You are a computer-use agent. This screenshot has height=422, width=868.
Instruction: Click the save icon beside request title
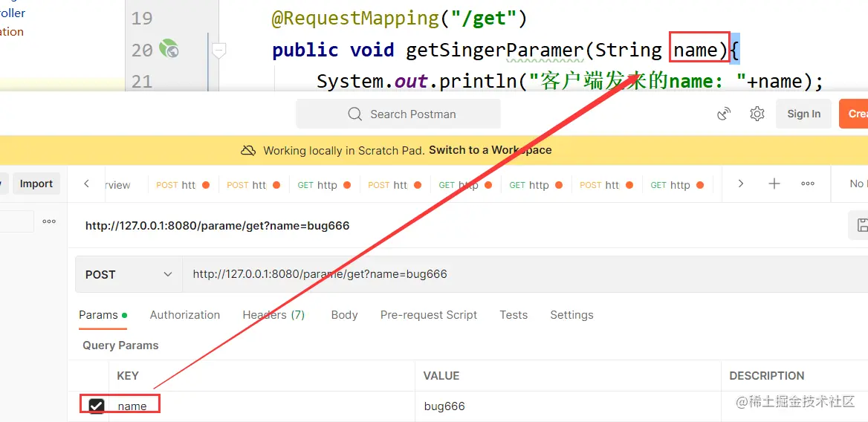click(861, 225)
